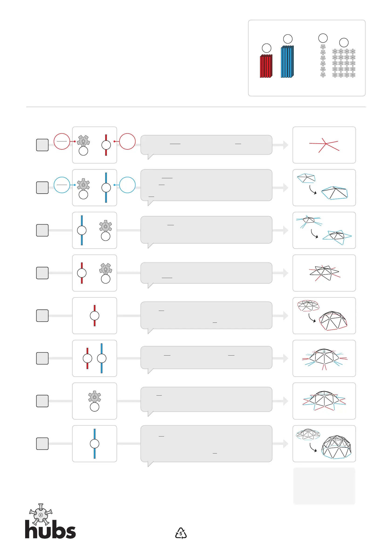Viewport: 392px width, 554px height.
Task: Select the blue strut bundle in parts box
Action: point(287,62)
